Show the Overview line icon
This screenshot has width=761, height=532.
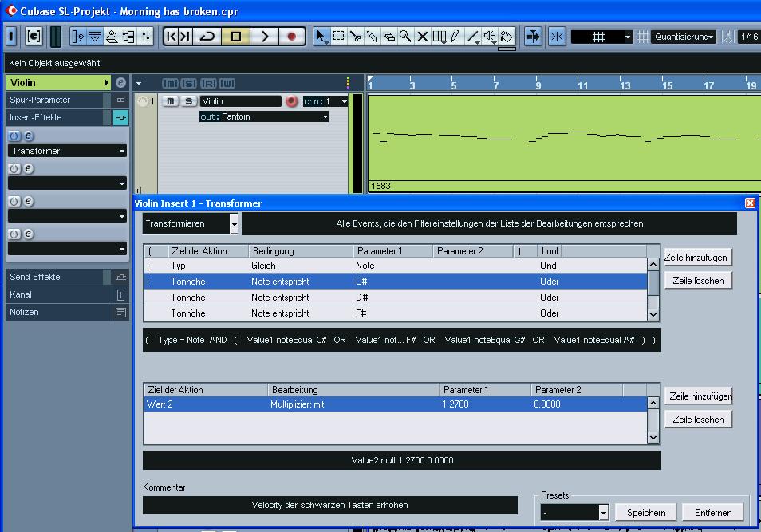point(112,37)
